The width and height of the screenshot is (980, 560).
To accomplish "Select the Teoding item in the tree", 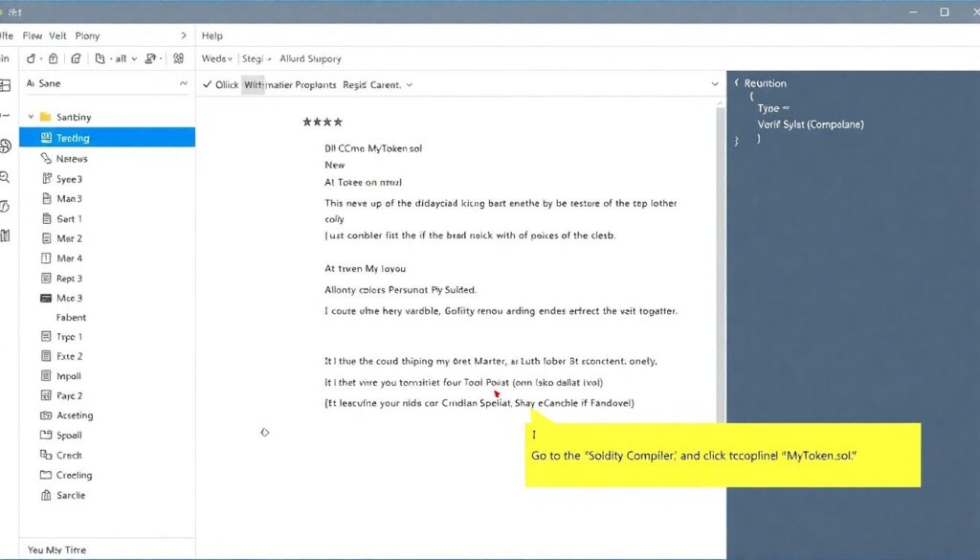I will (x=73, y=138).
